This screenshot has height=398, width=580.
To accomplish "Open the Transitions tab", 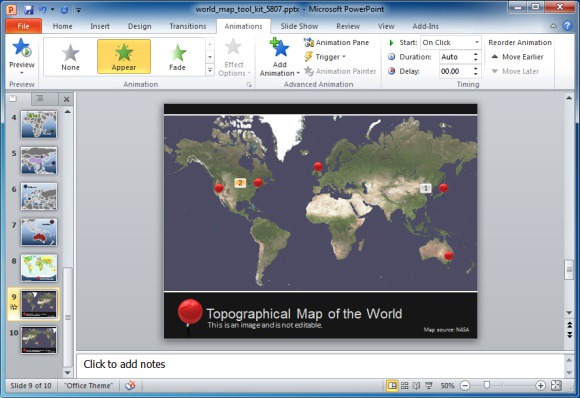I will pos(188,26).
